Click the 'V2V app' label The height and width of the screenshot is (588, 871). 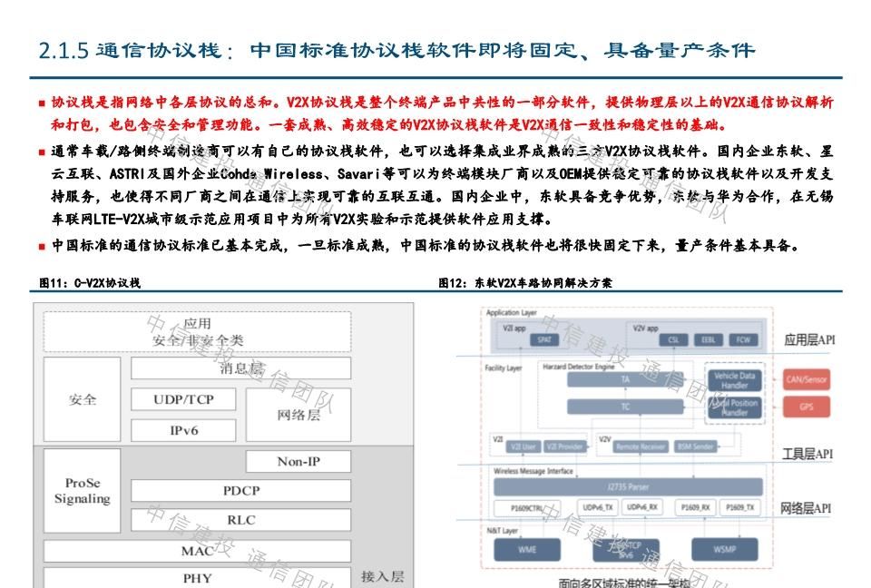click(x=645, y=328)
